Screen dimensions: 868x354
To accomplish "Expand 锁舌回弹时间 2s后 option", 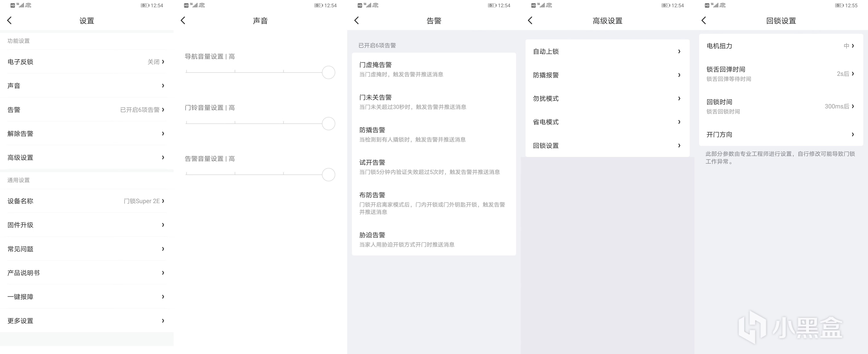I will (853, 73).
